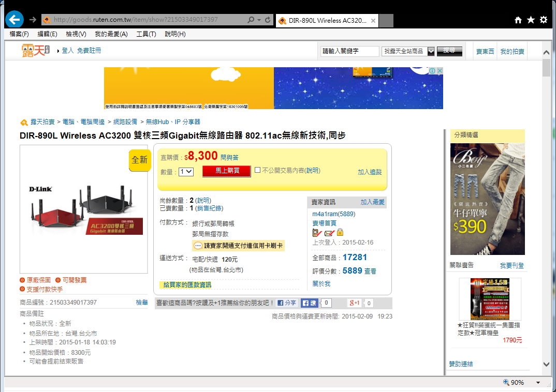Click the Facebook 分享 share button
Viewport: 556px width, 392px height.
[286, 303]
